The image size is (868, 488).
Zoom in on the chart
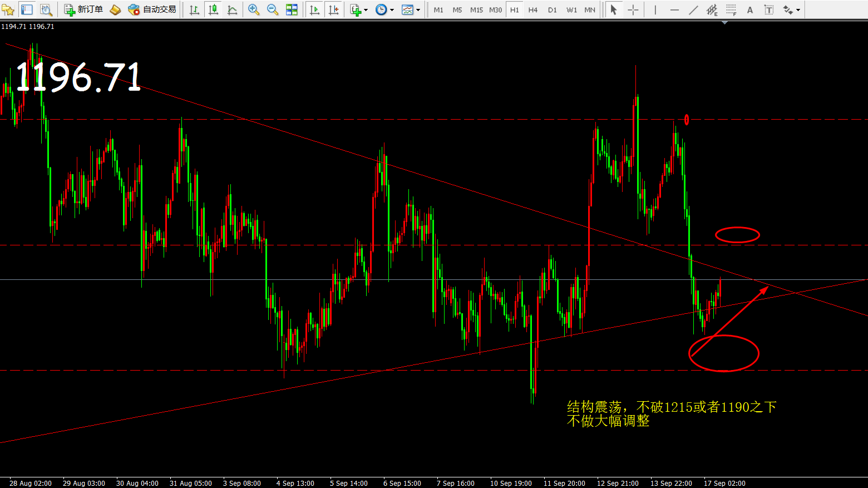[254, 9]
